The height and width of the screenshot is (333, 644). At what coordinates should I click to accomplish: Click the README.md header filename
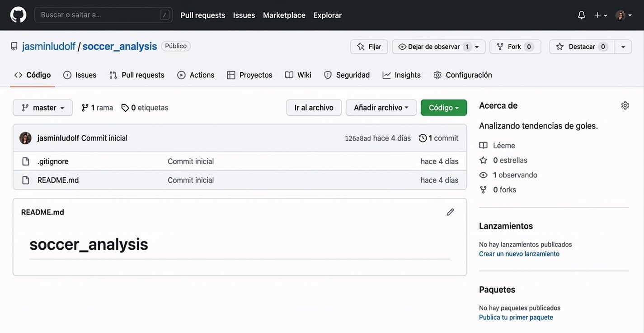pyautogui.click(x=42, y=212)
